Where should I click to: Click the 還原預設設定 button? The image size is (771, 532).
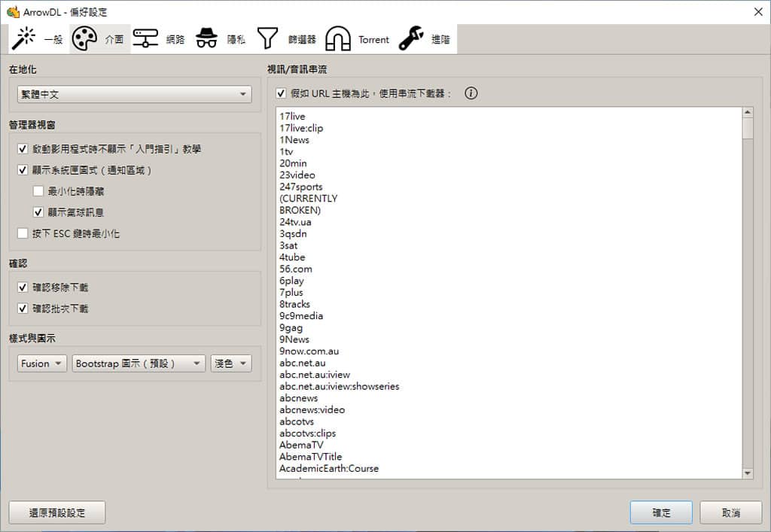coord(57,513)
